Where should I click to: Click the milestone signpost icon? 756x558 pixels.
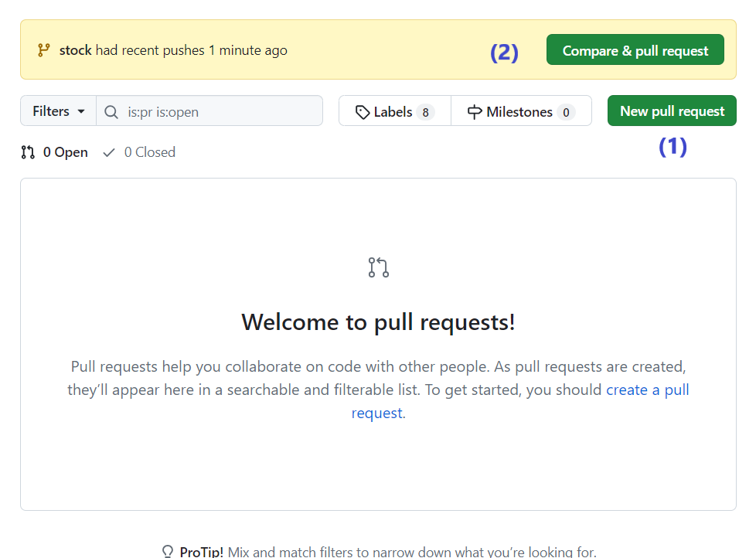[x=475, y=112]
